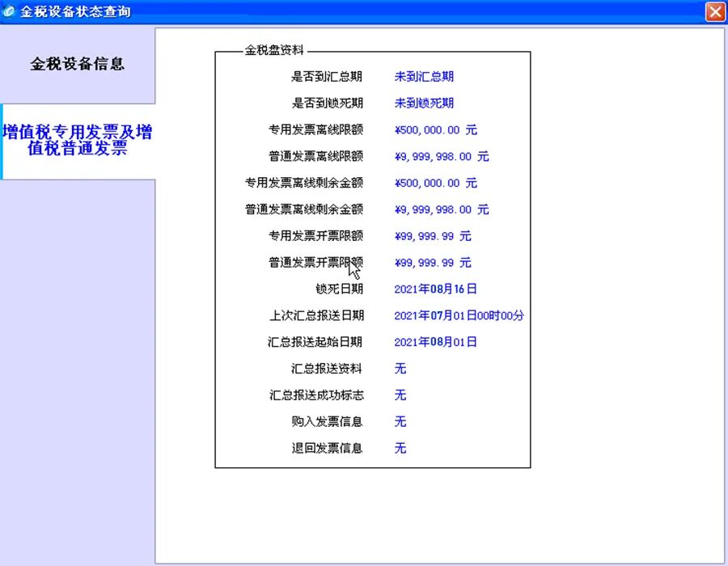Click 无 next to 汇总报送成功标志
This screenshot has height=566, width=728.
pyautogui.click(x=400, y=395)
